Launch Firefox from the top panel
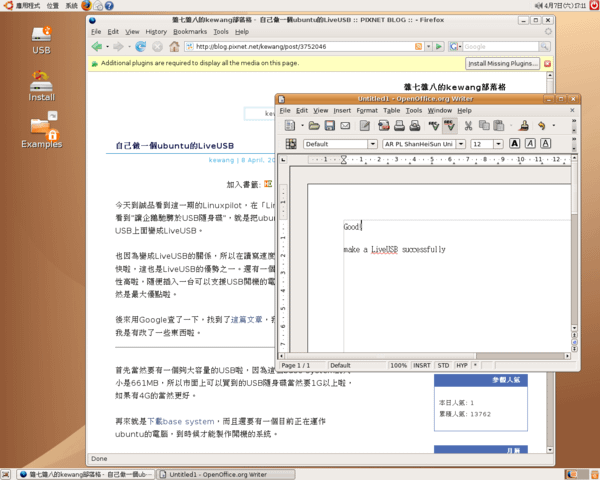This screenshot has height=480, width=600. pos(86,5)
